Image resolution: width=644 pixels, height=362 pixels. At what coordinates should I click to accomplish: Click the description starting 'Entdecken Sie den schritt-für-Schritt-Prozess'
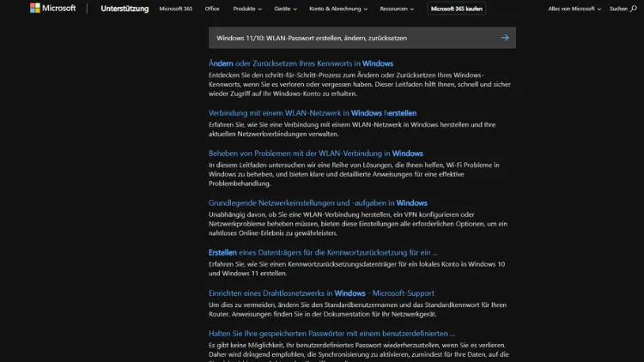360,84
